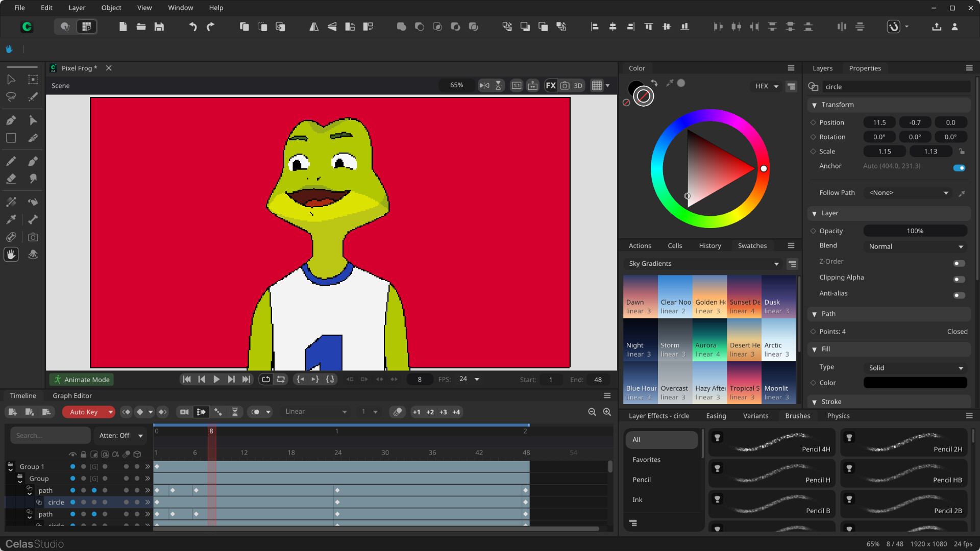This screenshot has width=980, height=551.
Task: Select the Hand pan tool
Action: [11, 255]
